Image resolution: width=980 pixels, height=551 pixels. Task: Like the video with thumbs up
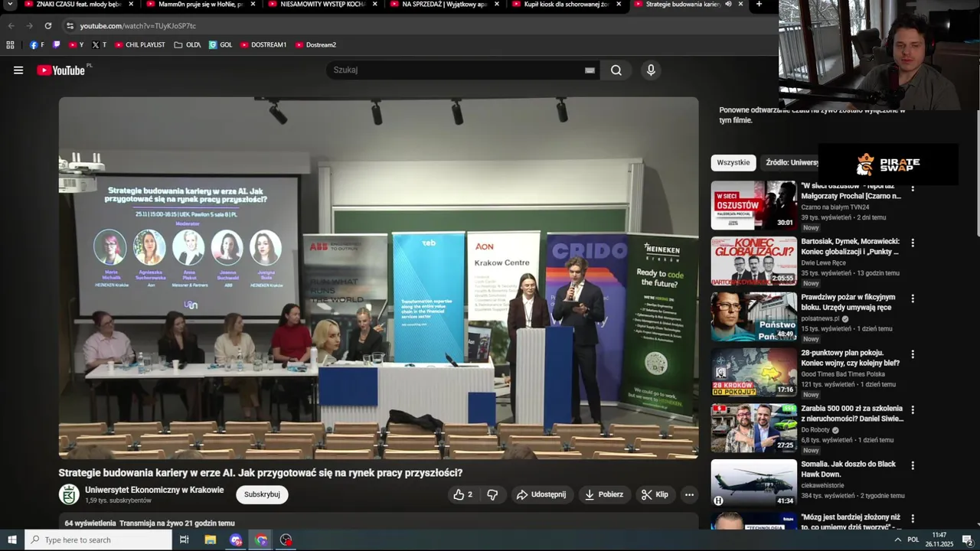[x=462, y=494]
